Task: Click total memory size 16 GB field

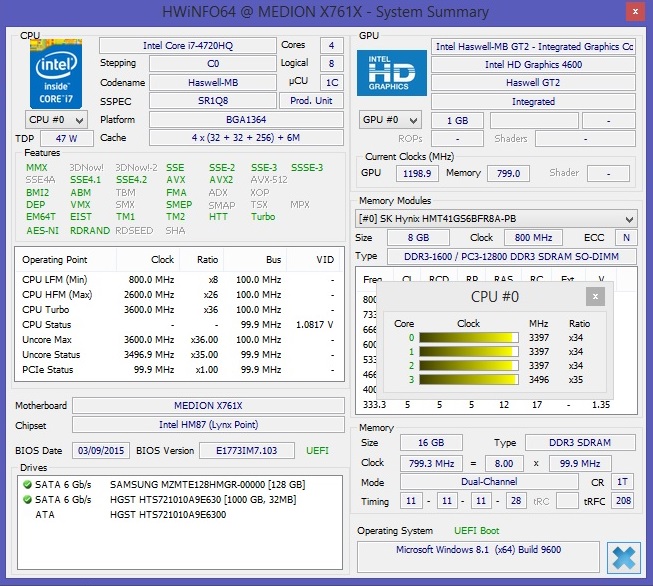Action: 431,442
